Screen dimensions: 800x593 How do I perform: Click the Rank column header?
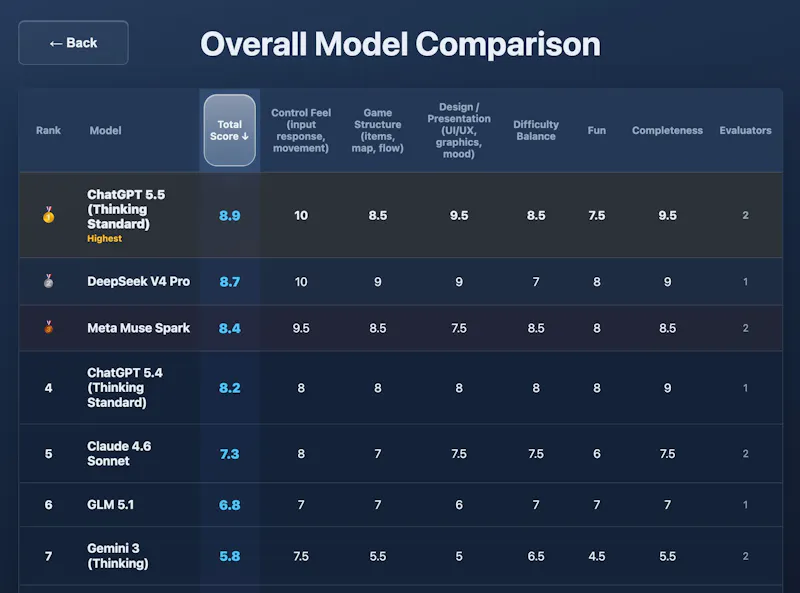coord(48,130)
